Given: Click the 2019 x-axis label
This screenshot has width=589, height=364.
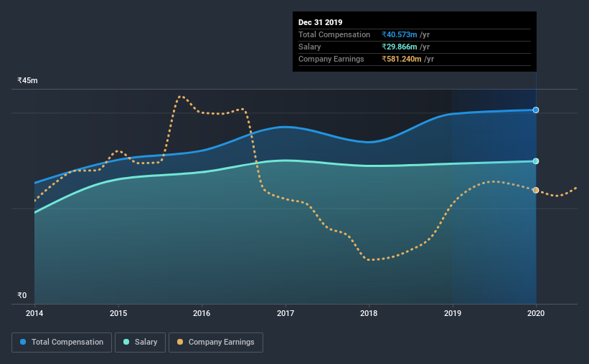Looking at the screenshot, I should pos(453,313).
